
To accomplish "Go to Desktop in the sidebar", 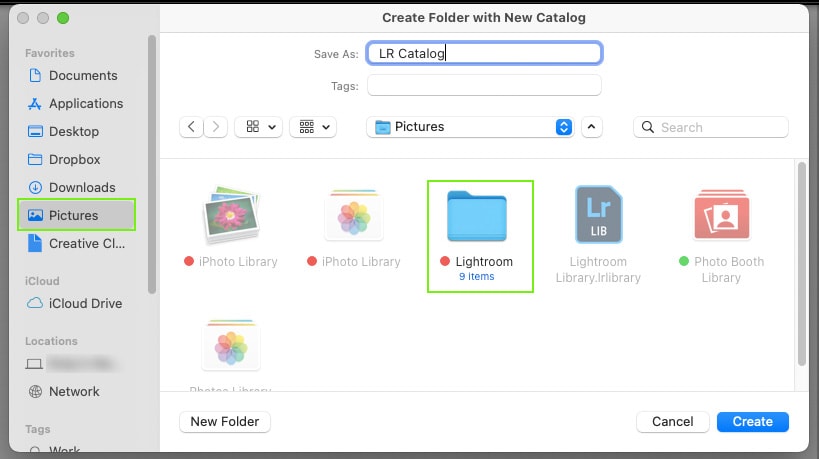I will (64, 131).
